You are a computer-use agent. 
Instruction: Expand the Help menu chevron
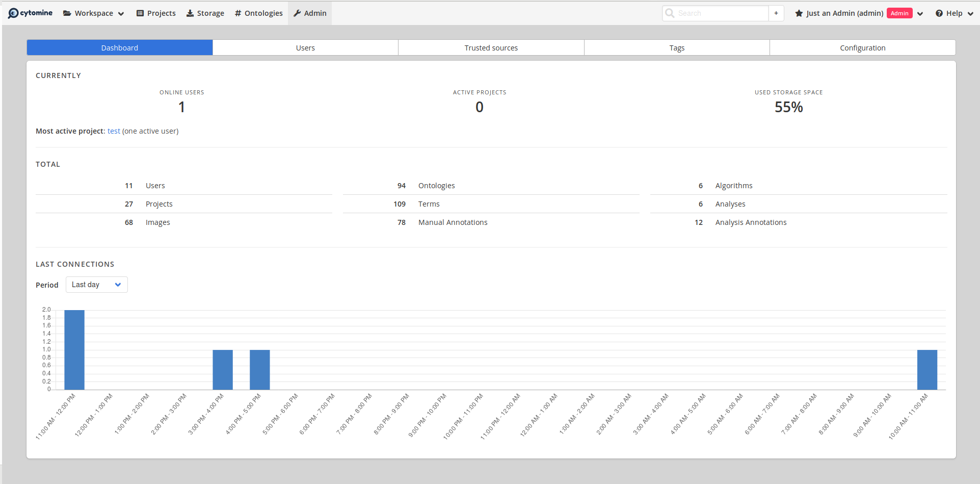tap(970, 14)
